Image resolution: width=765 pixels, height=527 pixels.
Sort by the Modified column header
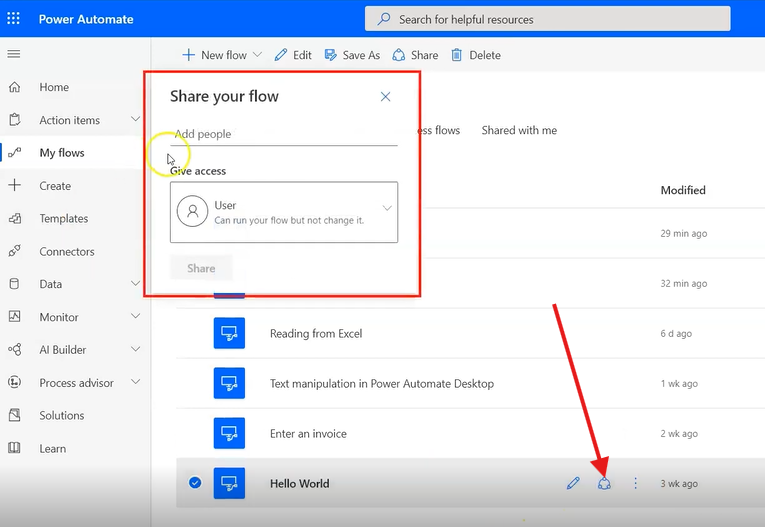pyautogui.click(x=683, y=190)
